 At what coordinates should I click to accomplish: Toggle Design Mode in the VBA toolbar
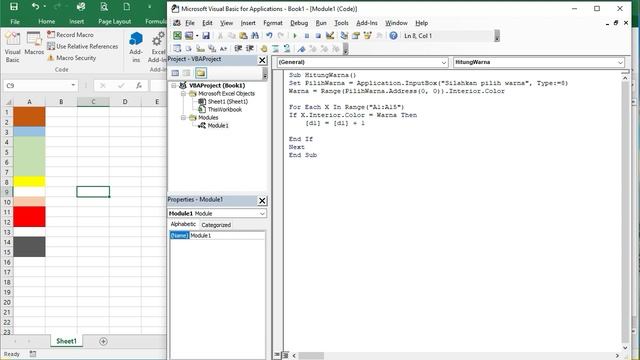coord(330,36)
